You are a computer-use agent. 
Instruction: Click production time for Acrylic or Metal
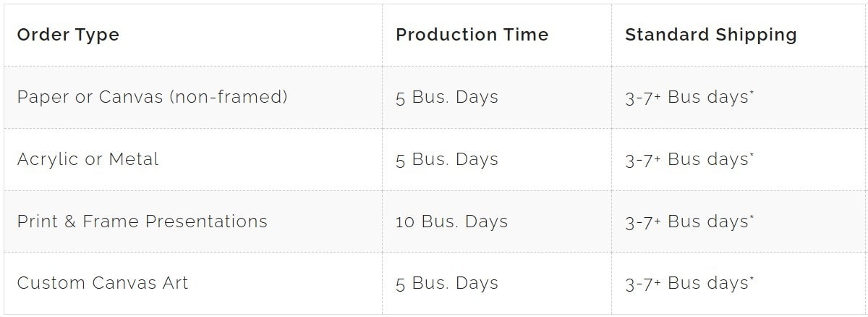pos(446,160)
